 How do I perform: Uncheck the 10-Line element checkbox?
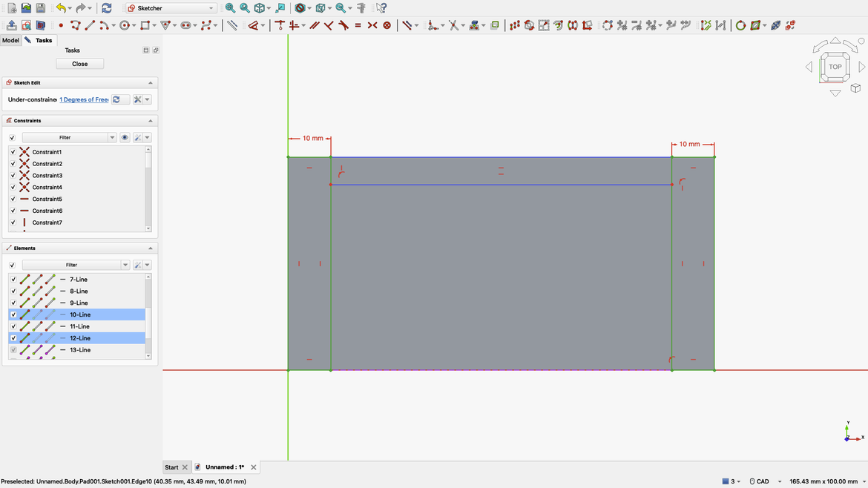[13, 314]
